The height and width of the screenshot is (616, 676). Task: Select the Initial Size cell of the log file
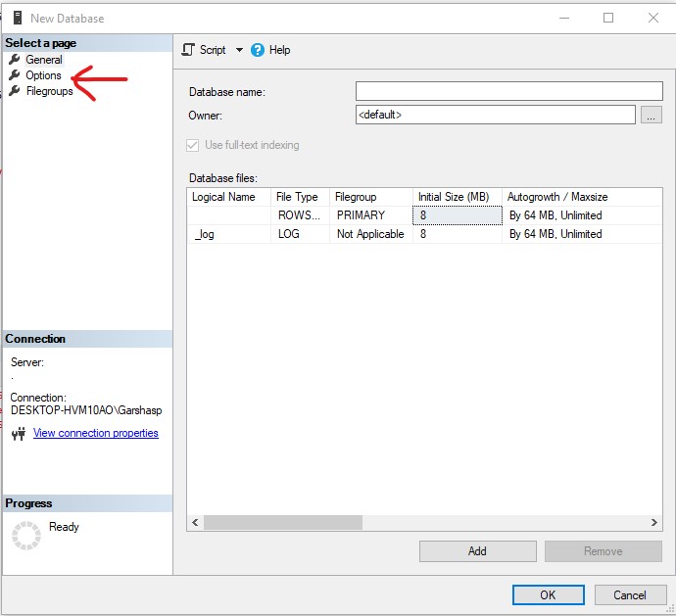point(457,234)
